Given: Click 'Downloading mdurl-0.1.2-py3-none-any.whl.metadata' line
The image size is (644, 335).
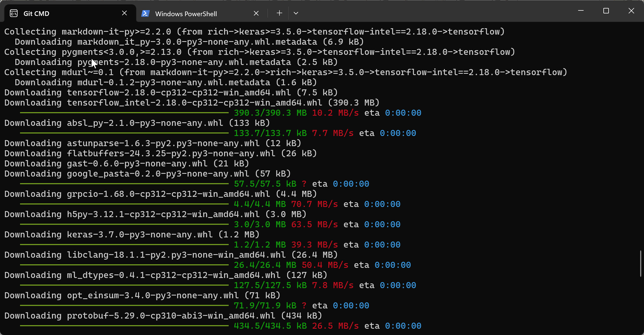Looking at the screenshot, I should 166,82.
